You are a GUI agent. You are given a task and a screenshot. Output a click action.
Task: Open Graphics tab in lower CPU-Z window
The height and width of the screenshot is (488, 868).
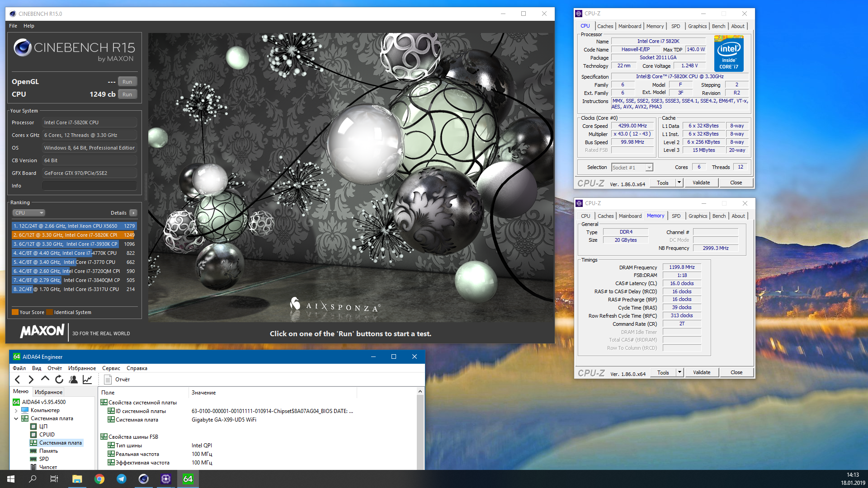tap(698, 216)
